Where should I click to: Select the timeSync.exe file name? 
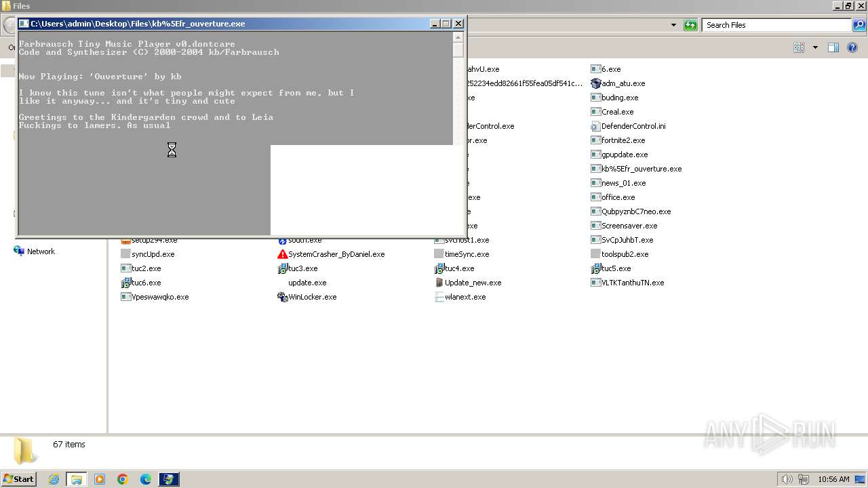(x=467, y=254)
